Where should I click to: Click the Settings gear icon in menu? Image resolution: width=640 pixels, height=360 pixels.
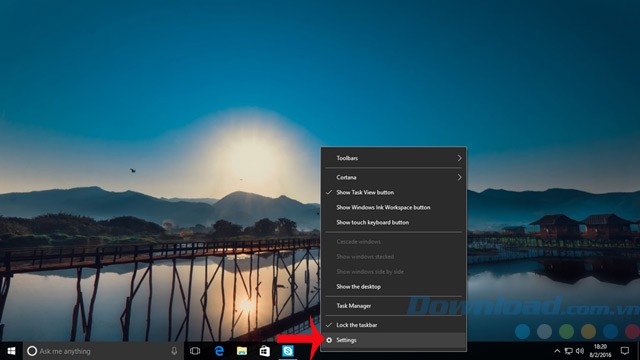[x=329, y=340]
